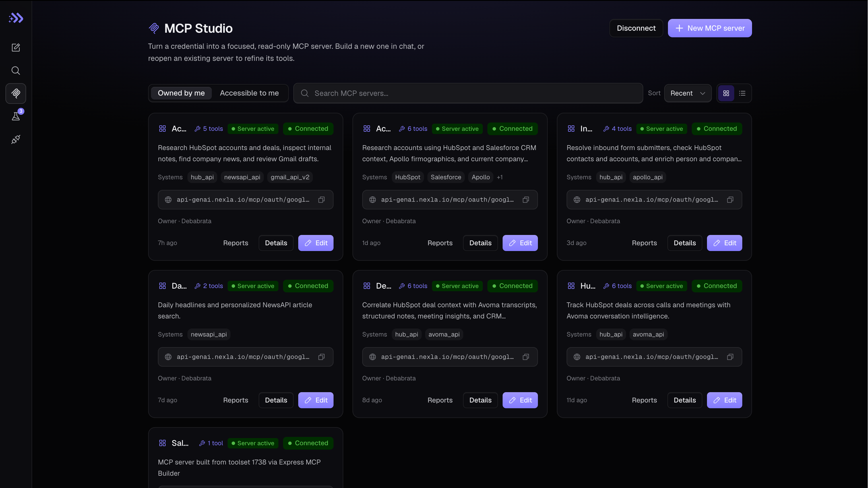Create a New MCP server
868x488 pixels.
(x=710, y=28)
